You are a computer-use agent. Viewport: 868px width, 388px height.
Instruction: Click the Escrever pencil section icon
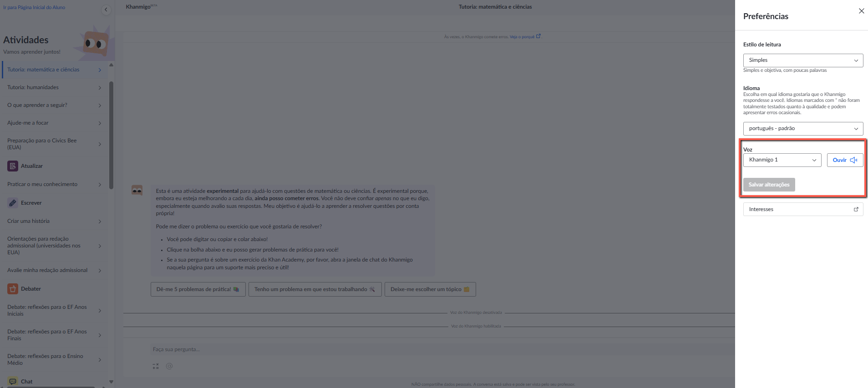click(13, 203)
